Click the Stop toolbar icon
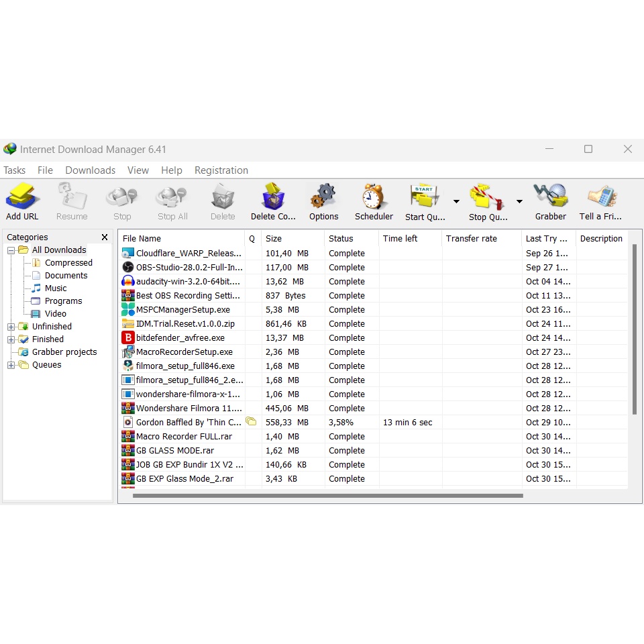Image resolution: width=644 pixels, height=644 pixels. (122, 197)
